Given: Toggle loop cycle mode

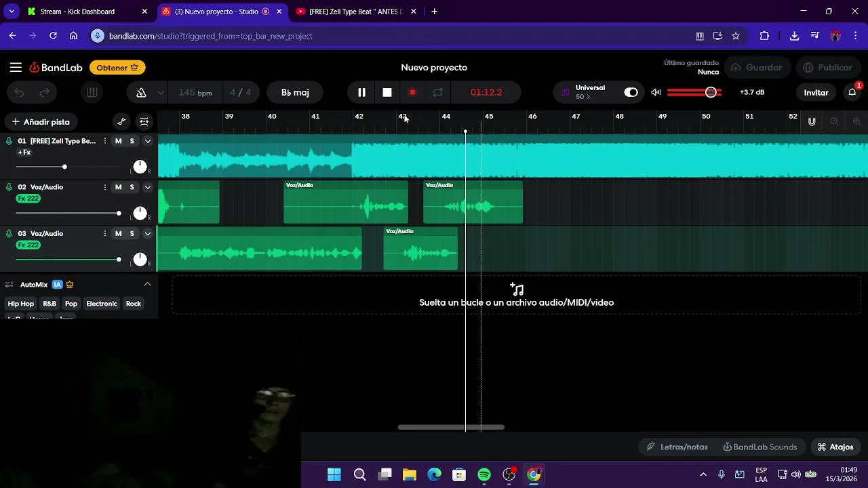Looking at the screenshot, I should point(438,92).
